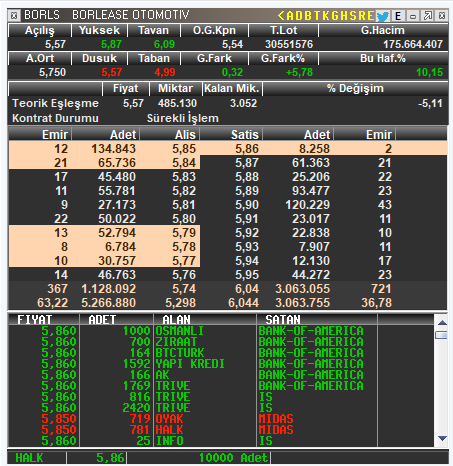The height and width of the screenshot is (466, 453).
Task: Select the yellow 'D' shortcut letter
Action: (x=299, y=15)
